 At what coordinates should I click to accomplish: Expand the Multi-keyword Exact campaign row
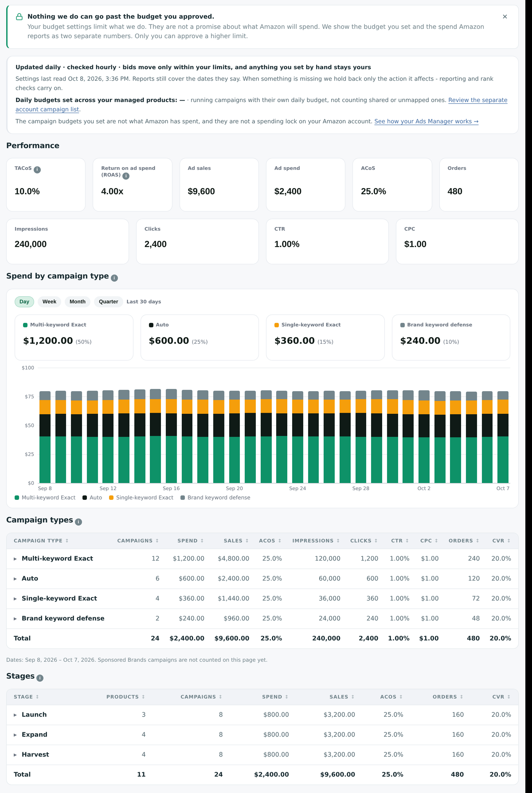point(15,559)
